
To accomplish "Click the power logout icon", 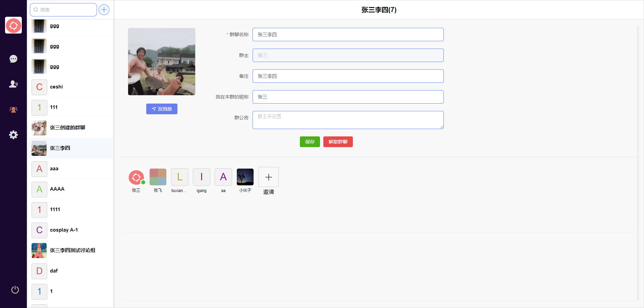I will [15, 290].
